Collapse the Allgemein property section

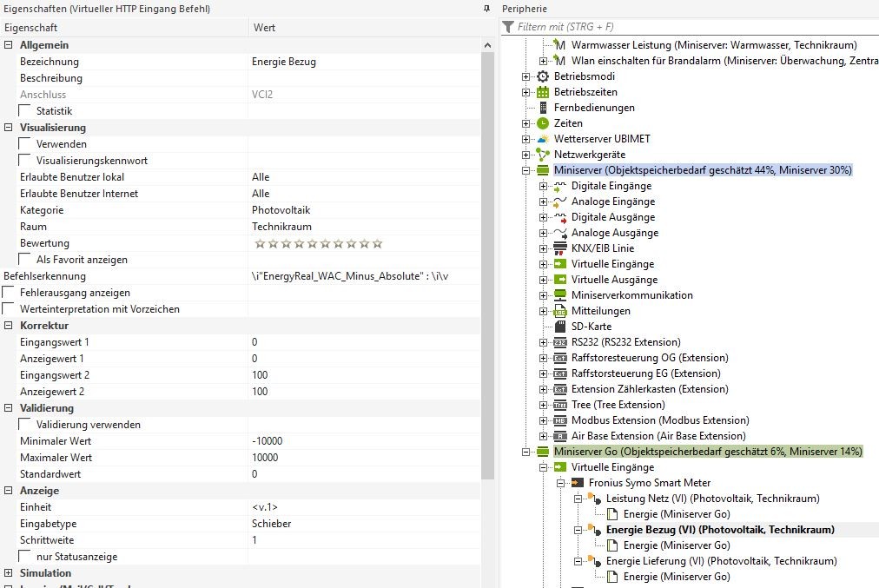pos(9,45)
